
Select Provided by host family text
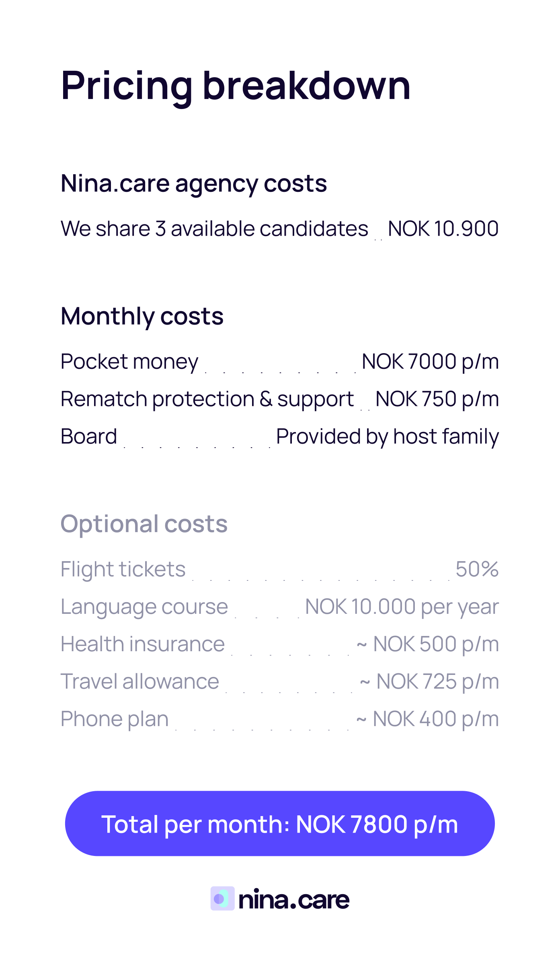coord(388,436)
